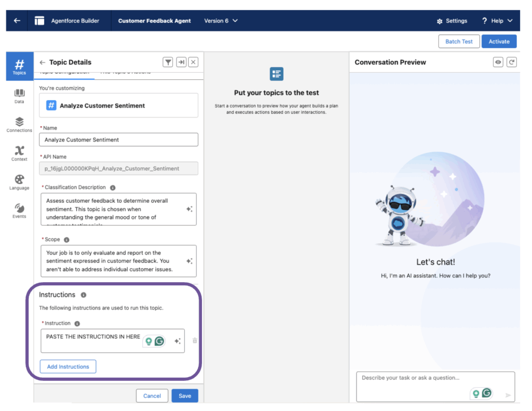Click the Add Instructions button
The height and width of the screenshot is (411, 532).
tap(68, 367)
